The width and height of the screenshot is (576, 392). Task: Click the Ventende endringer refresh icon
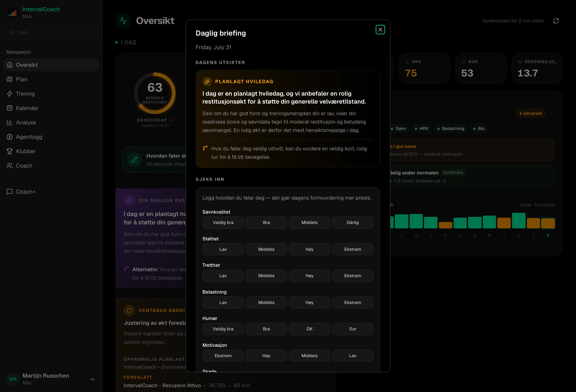tap(129, 310)
